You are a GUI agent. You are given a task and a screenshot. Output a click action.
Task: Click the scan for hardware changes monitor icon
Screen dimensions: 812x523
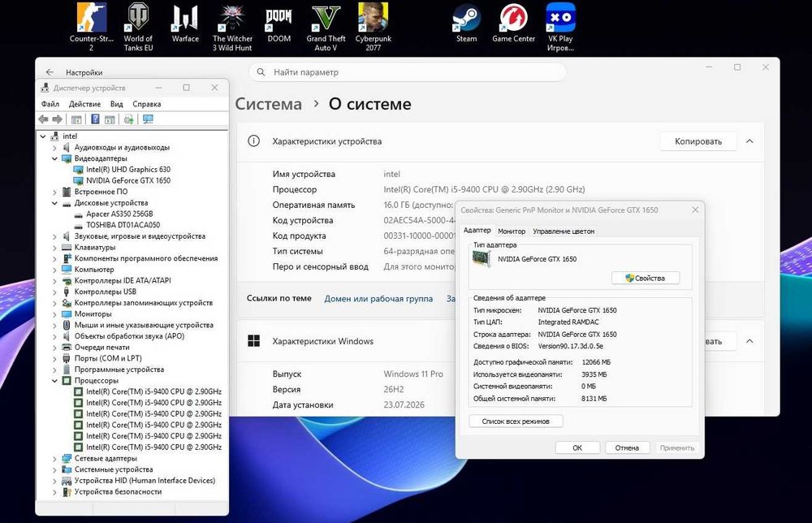tap(148, 119)
